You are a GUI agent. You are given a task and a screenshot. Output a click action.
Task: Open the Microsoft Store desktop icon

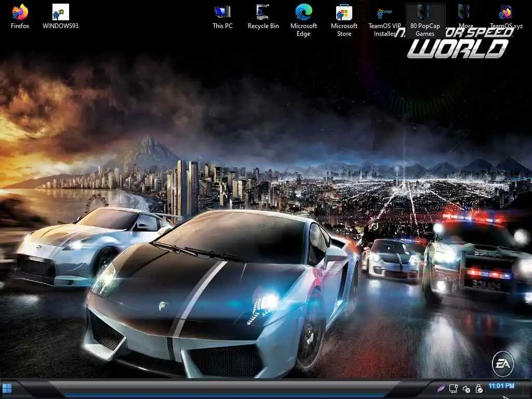point(344,20)
